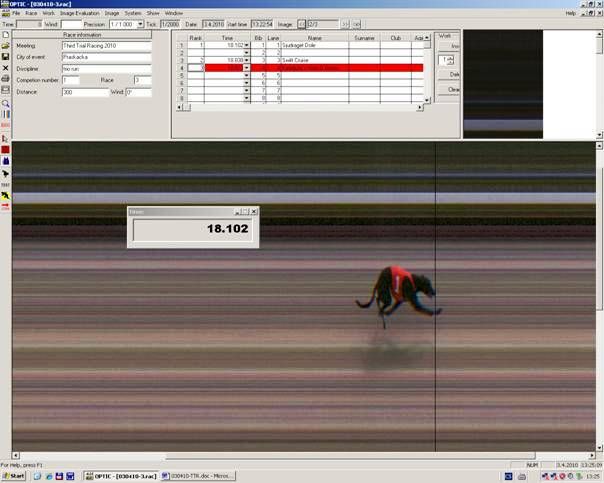604x483 pixels.
Task: Expand the Precision dropdown
Action: tap(140, 24)
